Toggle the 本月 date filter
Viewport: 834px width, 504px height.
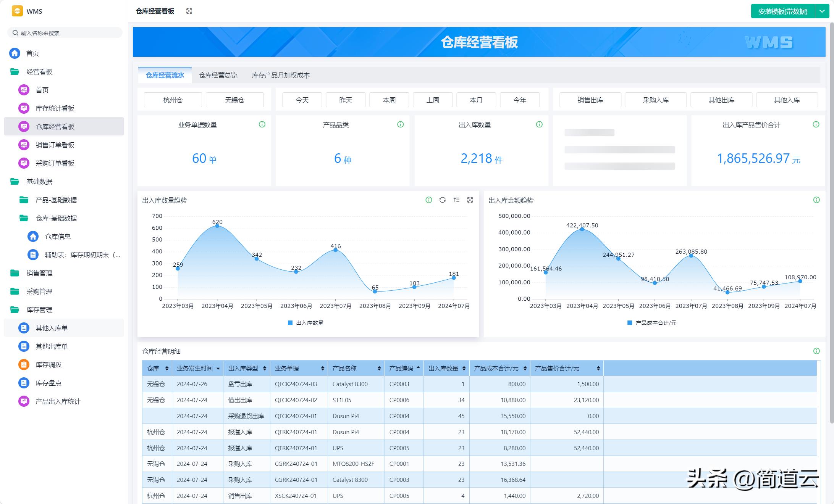[476, 100]
